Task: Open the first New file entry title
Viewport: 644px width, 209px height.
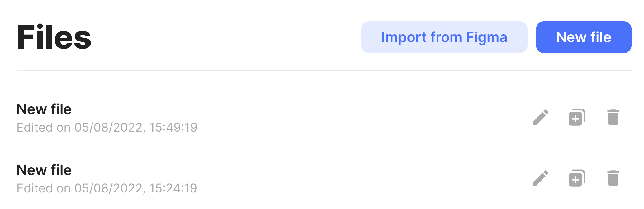Action: click(44, 109)
